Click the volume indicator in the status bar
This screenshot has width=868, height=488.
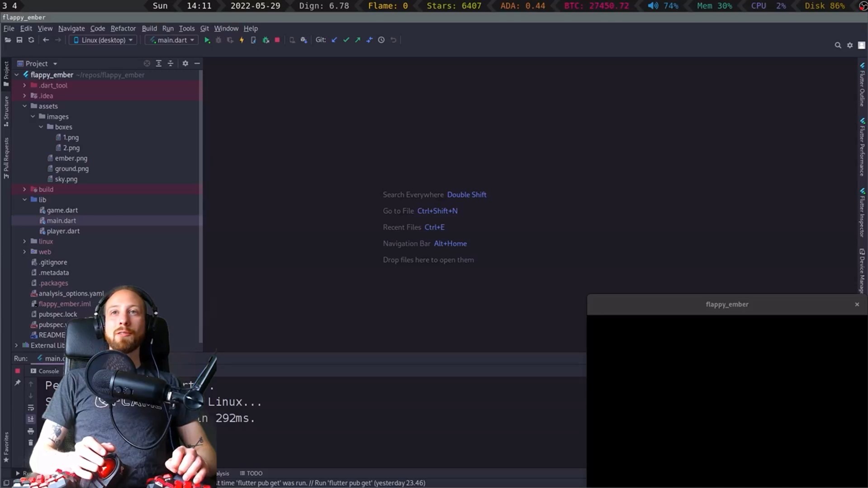pyautogui.click(x=663, y=6)
